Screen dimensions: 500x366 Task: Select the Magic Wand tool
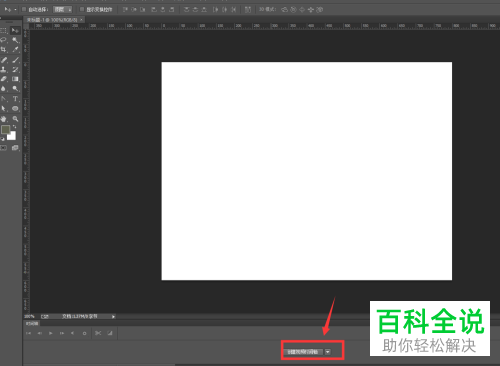(15, 40)
